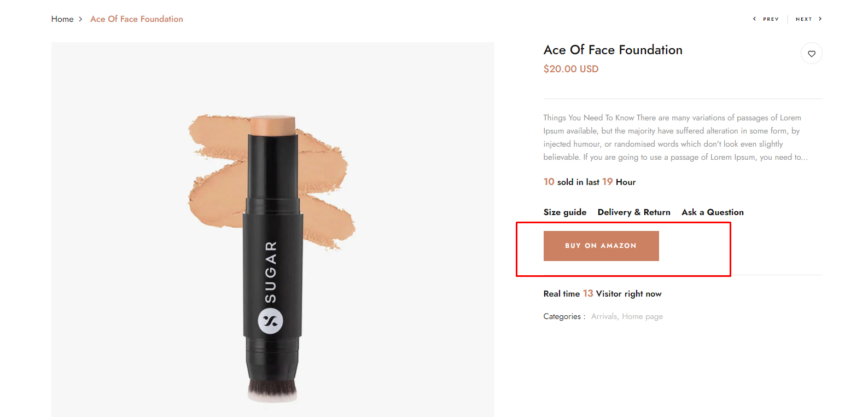The width and height of the screenshot is (868, 417).
Task: Open the Ask a Question form
Action: pos(712,212)
